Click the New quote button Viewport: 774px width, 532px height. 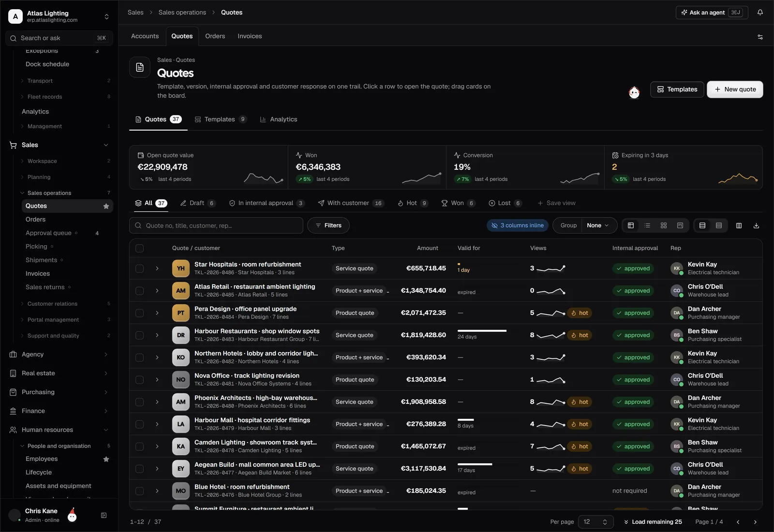coord(735,89)
